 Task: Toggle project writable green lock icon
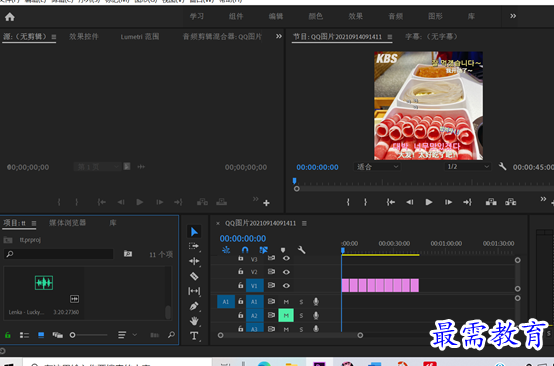coord(8,335)
